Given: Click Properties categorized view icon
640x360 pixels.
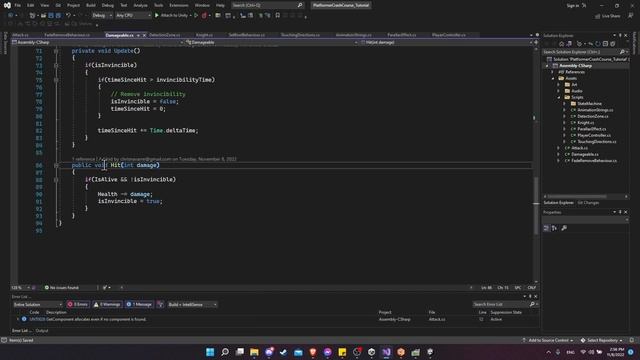Looking at the screenshot, I should coord(546,228).
